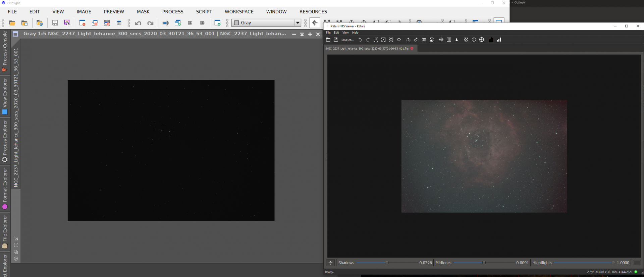This screenshot has width=644, height=277.
Task: Click the Midtones slider handle
Action: (x=484, y=263)
